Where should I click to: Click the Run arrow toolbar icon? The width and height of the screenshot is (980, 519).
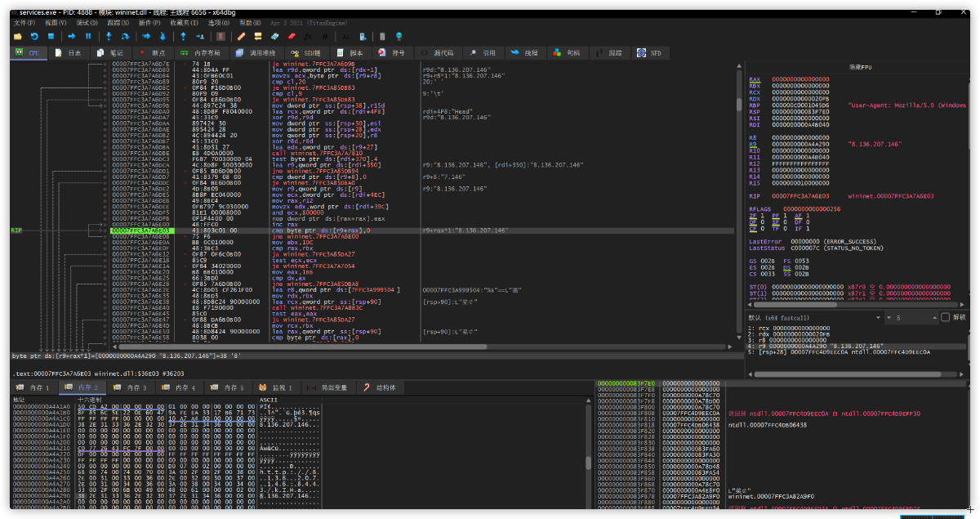[x=72, y=37]
